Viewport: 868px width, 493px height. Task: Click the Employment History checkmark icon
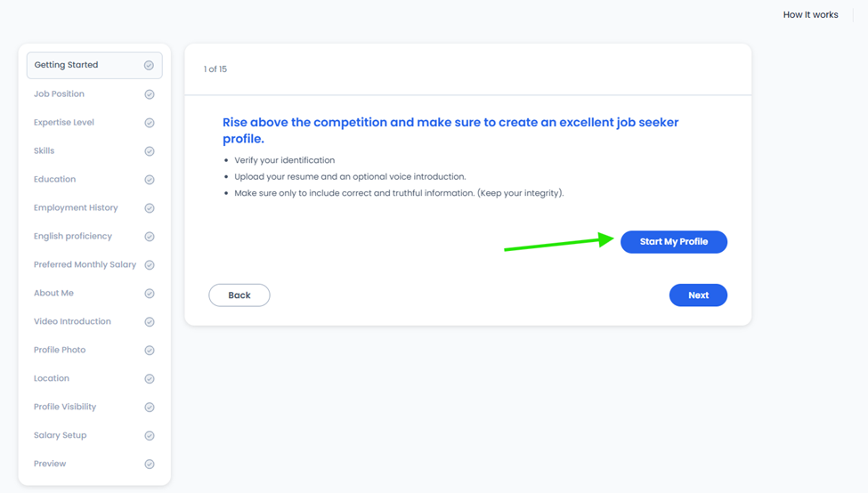[150, 208]
